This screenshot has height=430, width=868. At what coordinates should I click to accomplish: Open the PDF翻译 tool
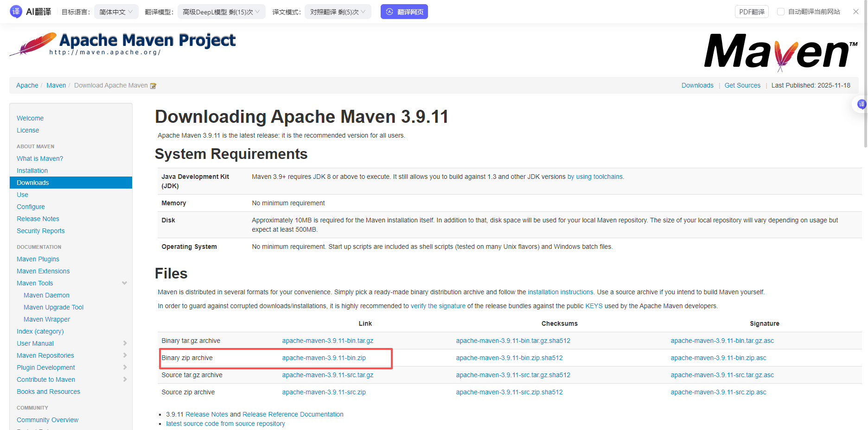coord(751,12)
